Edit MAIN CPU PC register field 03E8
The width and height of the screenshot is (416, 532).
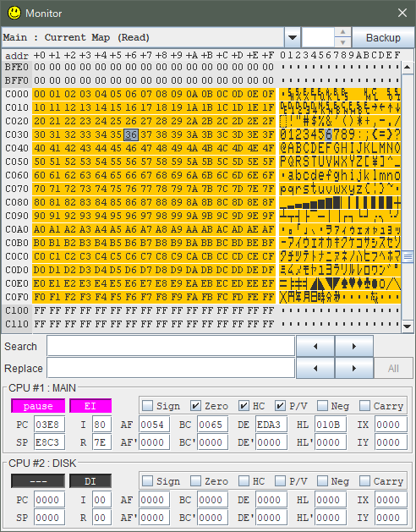49,424
